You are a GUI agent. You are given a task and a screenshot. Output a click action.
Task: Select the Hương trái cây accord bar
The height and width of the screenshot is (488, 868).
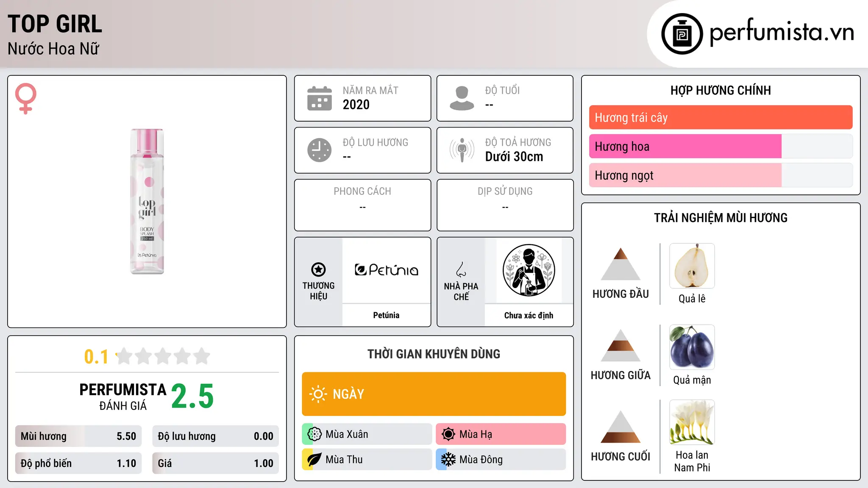coord(721,117)
